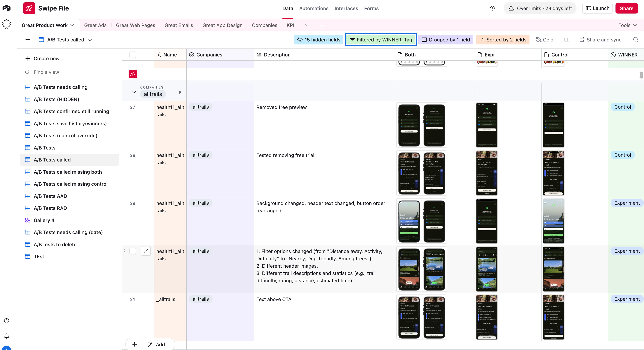Click the notifications bell icon
The height and width of the screenshot is (350, 644).
(7, 336)
